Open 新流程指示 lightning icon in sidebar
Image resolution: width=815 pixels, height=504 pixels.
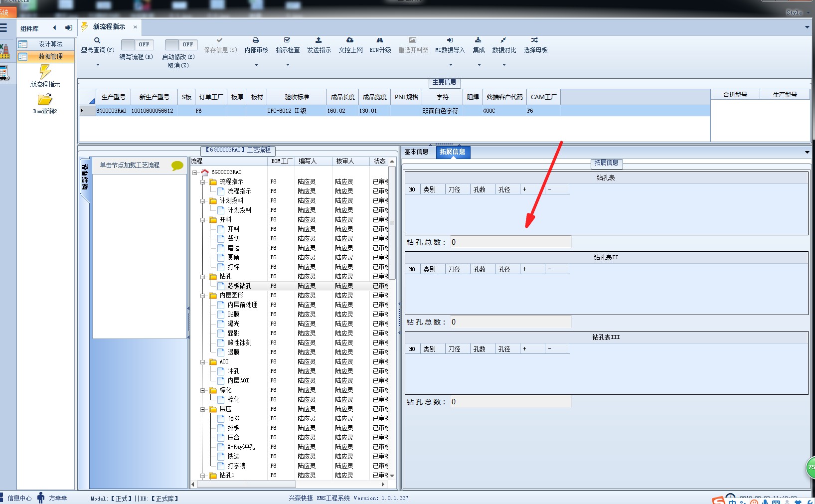click(x=45, y=72)
